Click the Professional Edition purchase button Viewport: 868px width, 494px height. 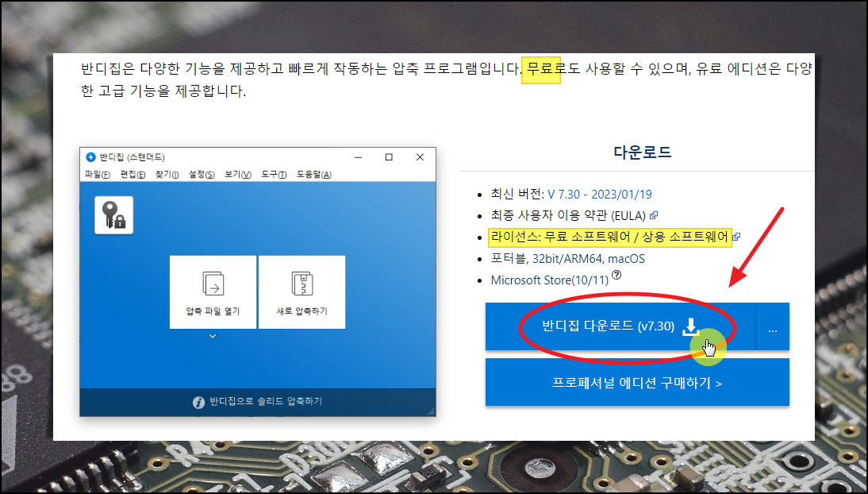(637, 383)
